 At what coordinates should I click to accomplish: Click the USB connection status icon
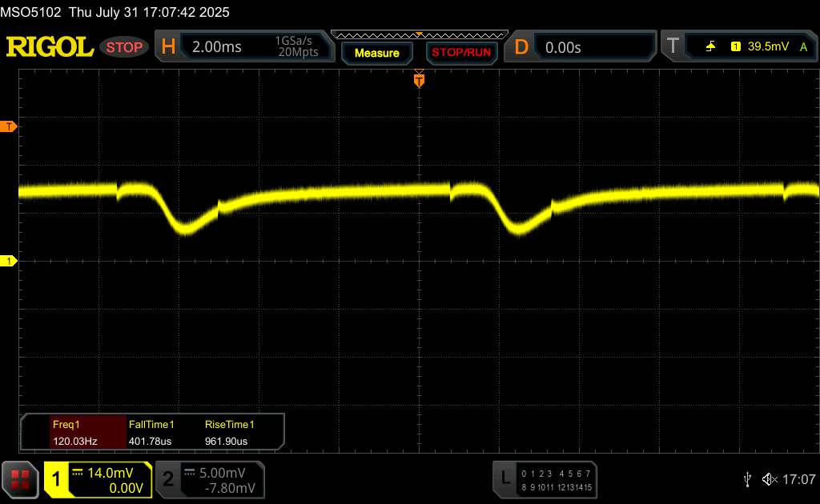point(747,478)
